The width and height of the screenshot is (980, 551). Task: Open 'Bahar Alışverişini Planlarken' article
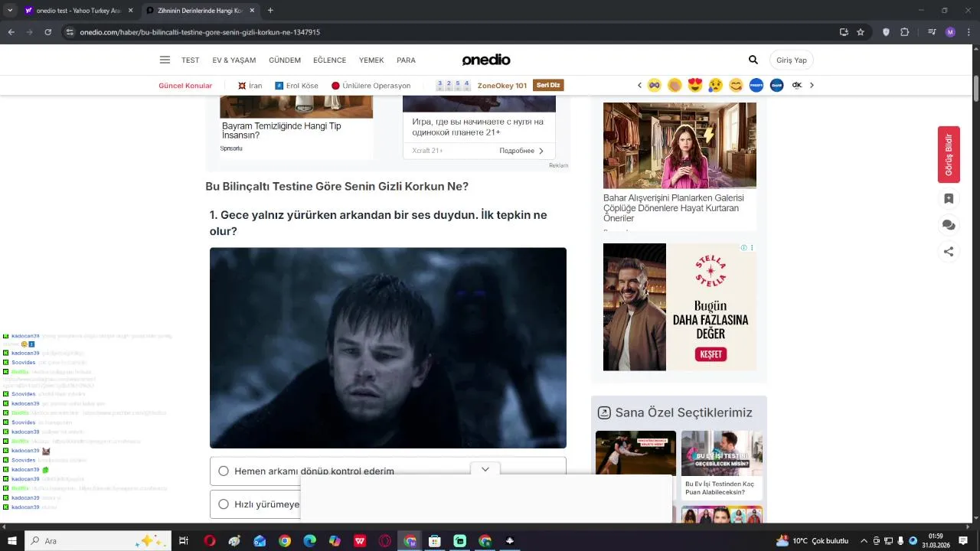674,207
